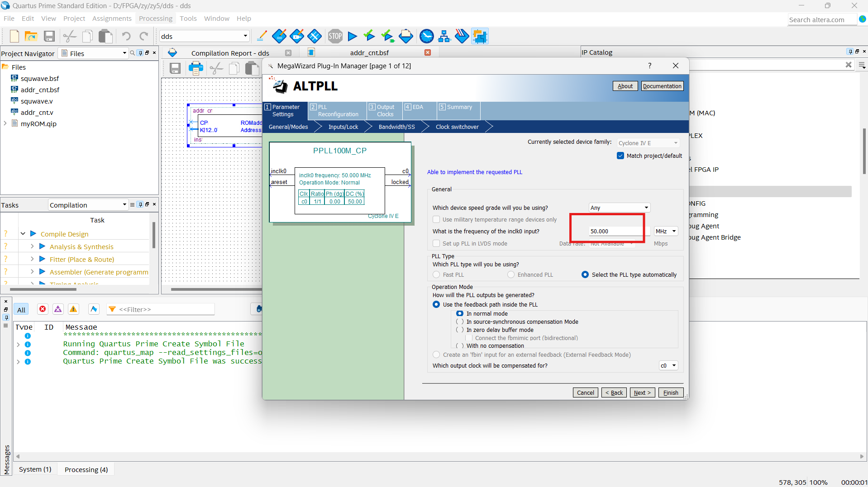
Task: Open the Processing menu
Action: coord(156,19)
